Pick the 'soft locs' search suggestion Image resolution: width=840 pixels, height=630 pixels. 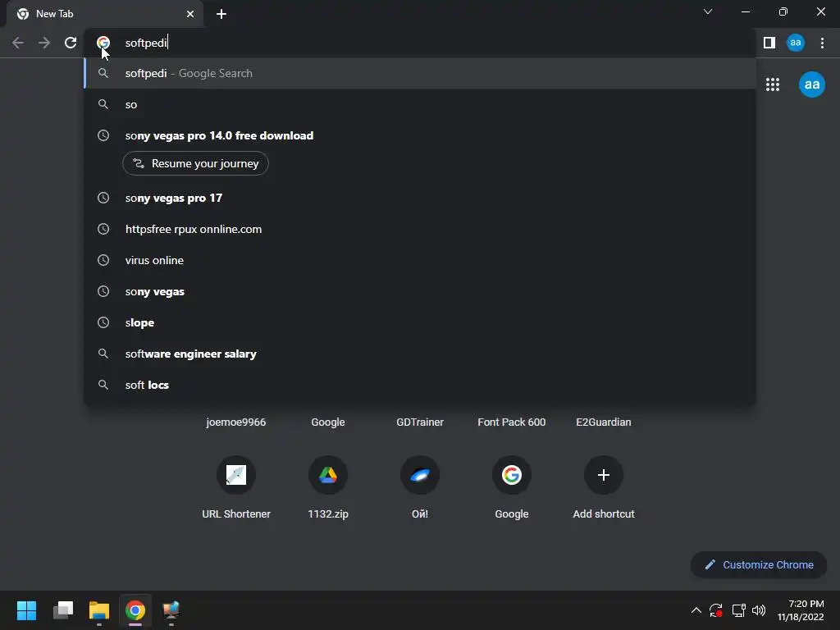pos(420,385)
